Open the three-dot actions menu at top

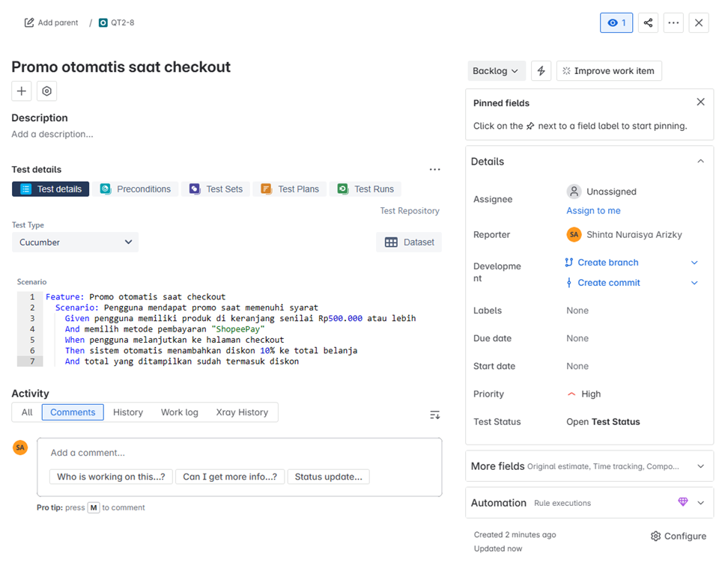pos(673,22)
